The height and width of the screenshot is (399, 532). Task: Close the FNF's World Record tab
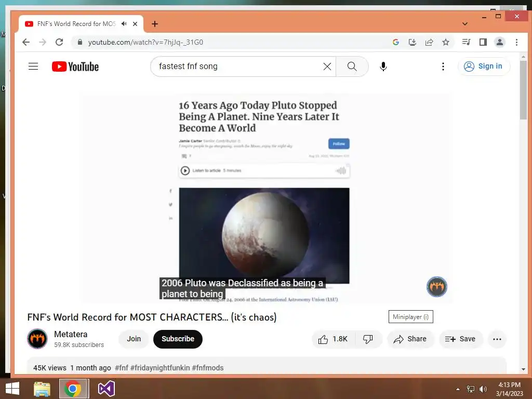click(135, 24)
